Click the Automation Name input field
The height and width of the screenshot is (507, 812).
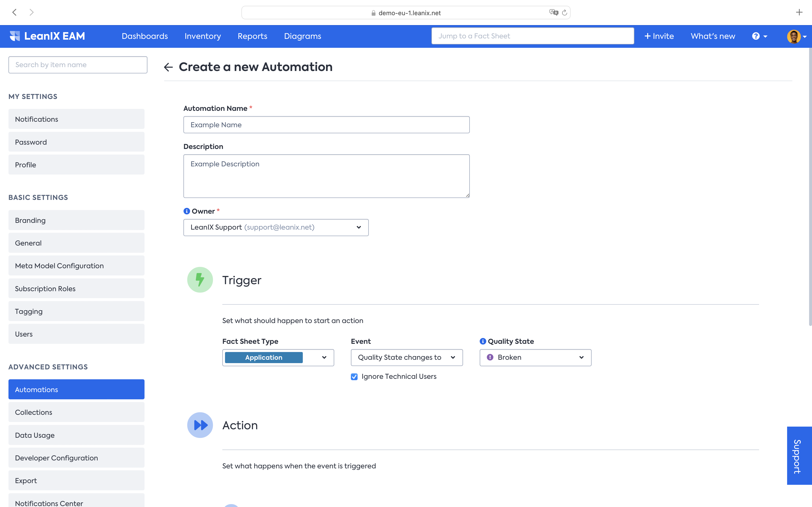click(x=326, y=125)
